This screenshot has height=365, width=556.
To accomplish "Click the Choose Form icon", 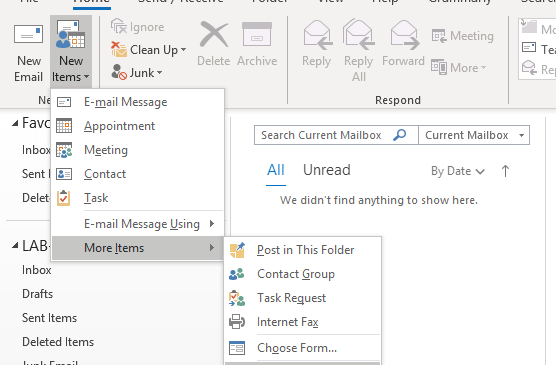I will click(237, 348).
